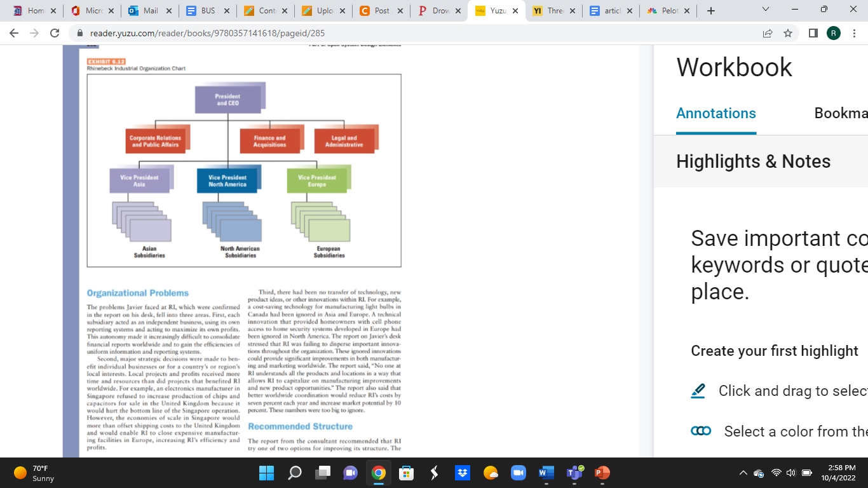Switch to the Bookmarks tab in Workbook
The image size is (868, 488).
841,113
